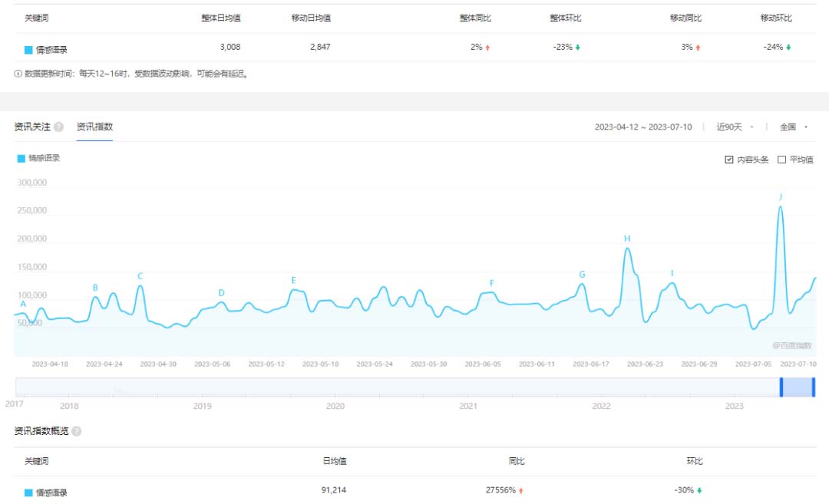Click the green down arrow beside -30% 环比
Viewport: 829px width, 504px height.
700,489
